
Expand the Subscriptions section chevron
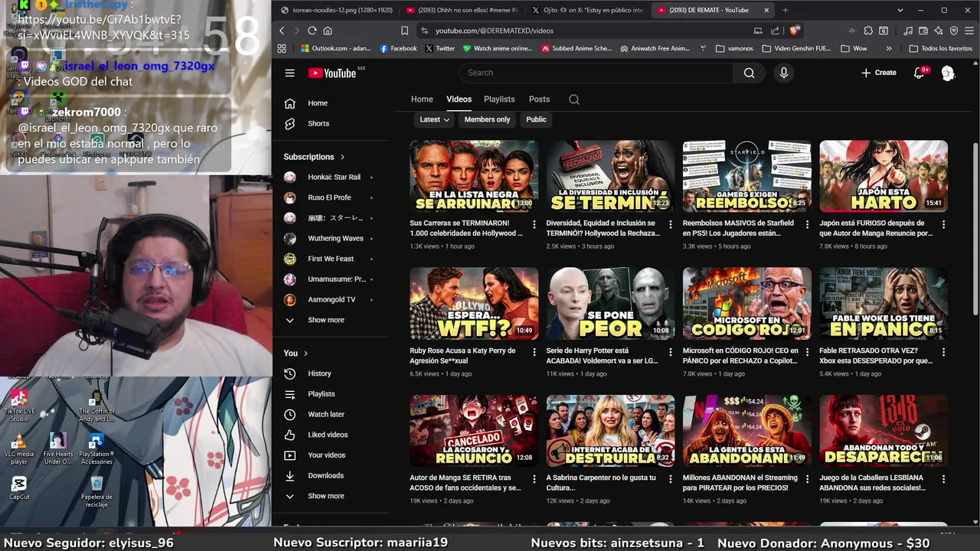(x=342, y=157)
